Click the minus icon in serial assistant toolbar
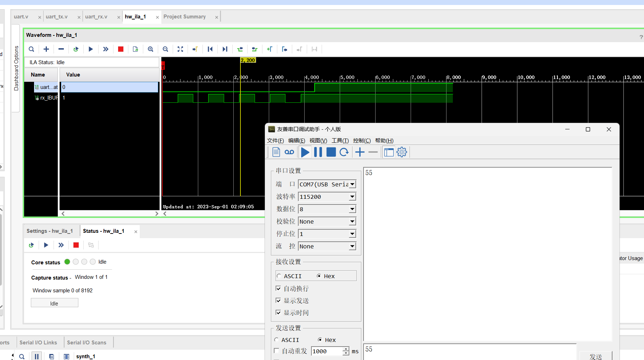The height and width of the screenshot is (360, 644). pyautogui.click(x=373, y=152)
